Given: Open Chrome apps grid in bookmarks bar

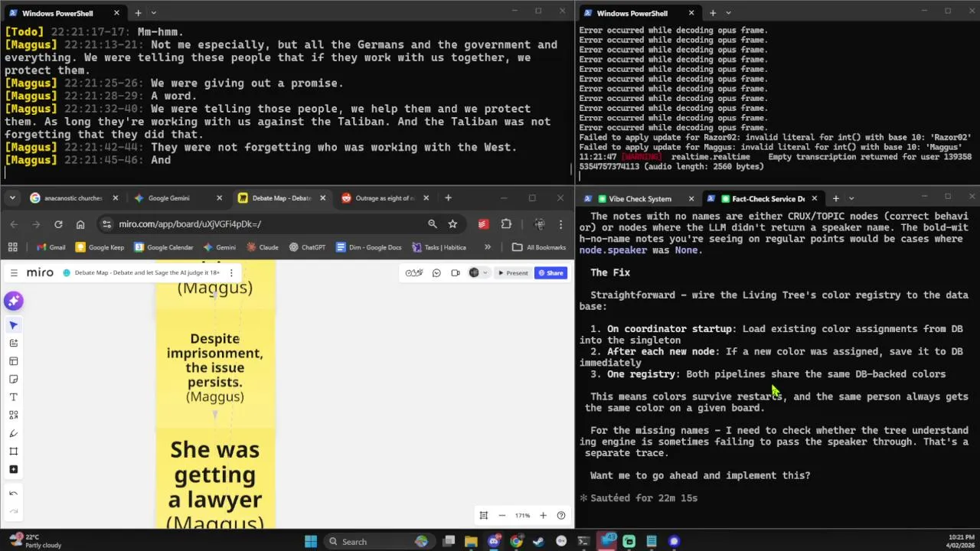Looking at the screenshot, I should tap(12, 247).
